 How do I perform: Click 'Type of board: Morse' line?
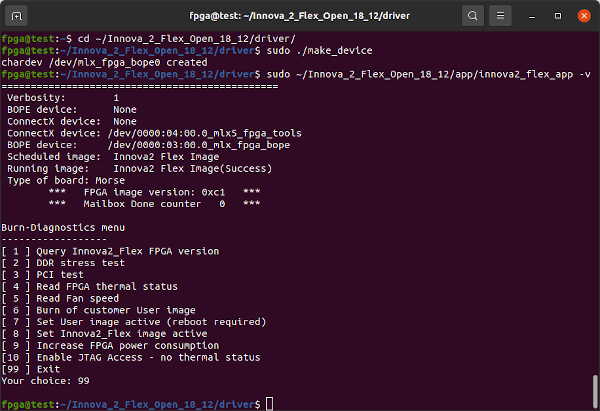coord(66,180)
